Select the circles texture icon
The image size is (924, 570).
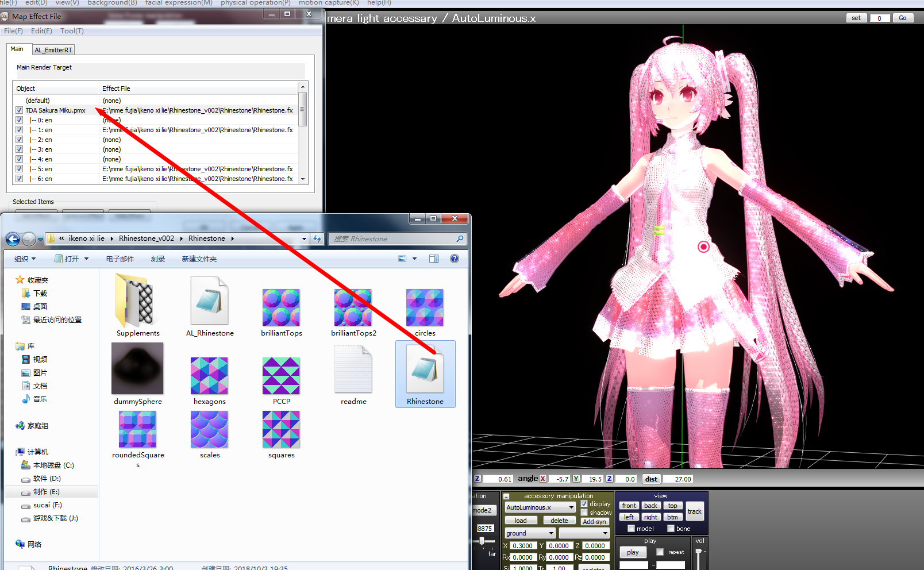[425, 307]
